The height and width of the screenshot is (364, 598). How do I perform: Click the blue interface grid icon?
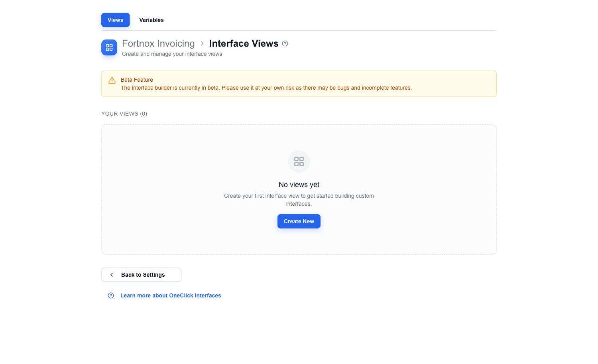[109, 47]
